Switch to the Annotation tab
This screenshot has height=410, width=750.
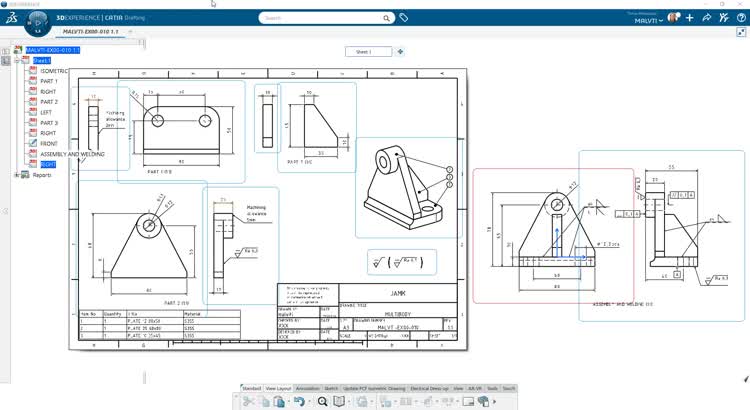(308, 388)
